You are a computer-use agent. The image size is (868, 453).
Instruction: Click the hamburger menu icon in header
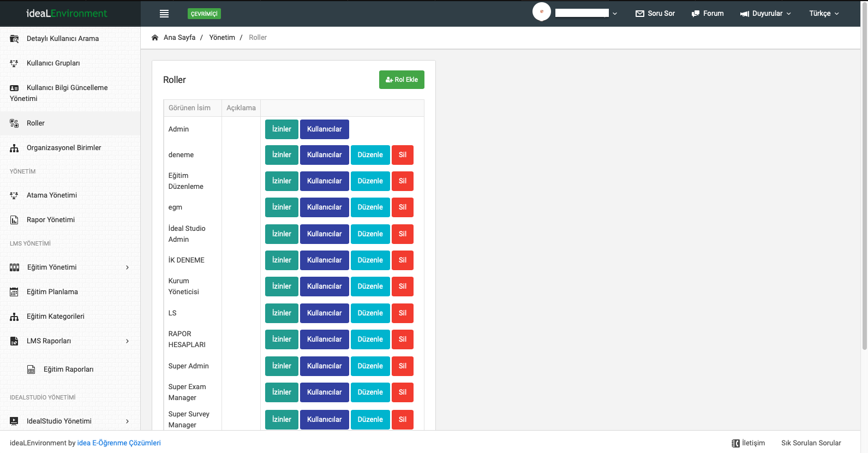point(164,14)
